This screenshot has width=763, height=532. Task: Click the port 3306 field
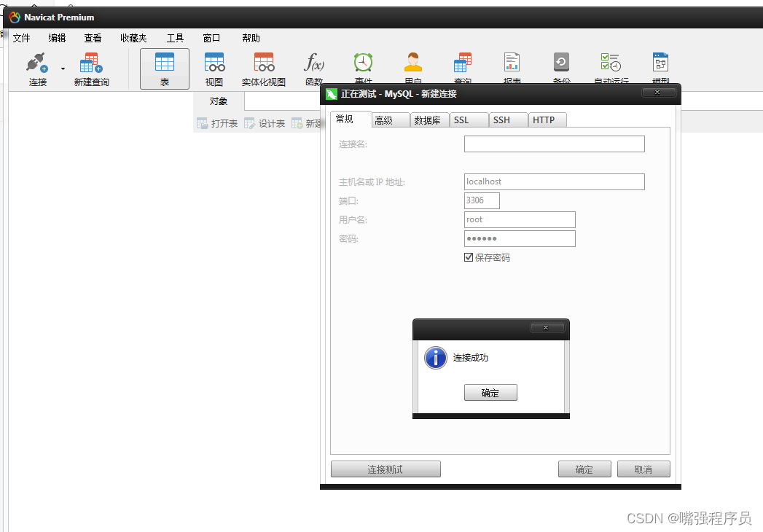482,200
